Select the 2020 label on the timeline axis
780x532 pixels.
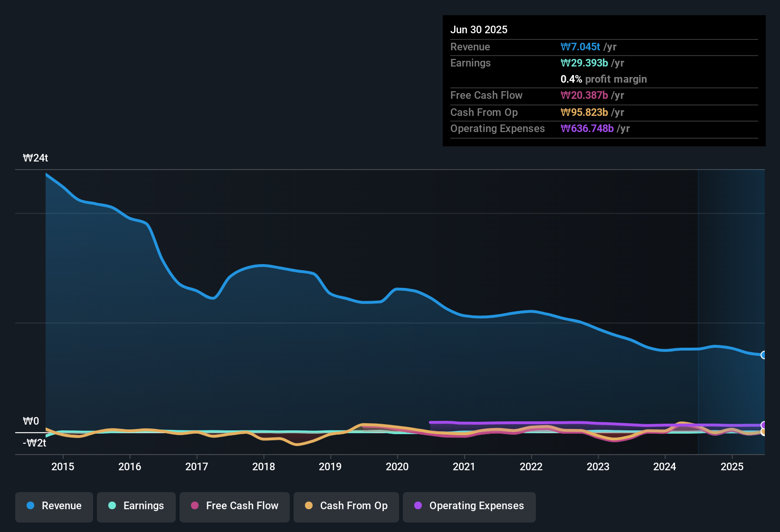point(398,466)
